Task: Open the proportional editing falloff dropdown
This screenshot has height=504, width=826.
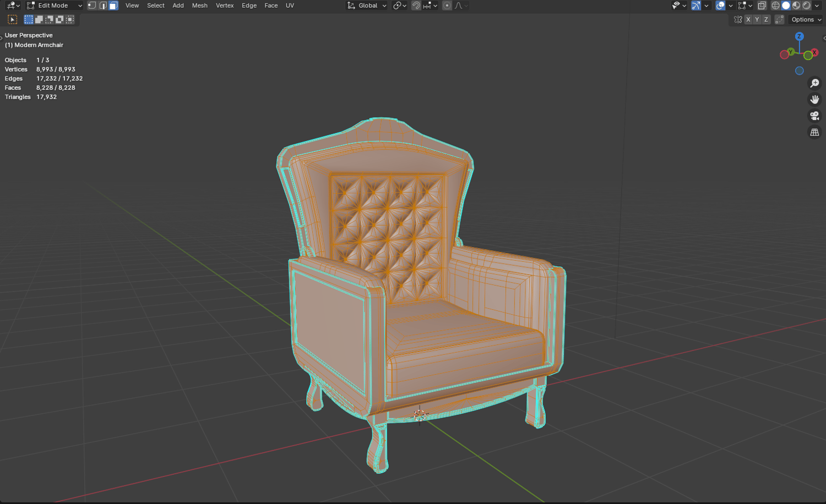Action: tap(461, 6)
